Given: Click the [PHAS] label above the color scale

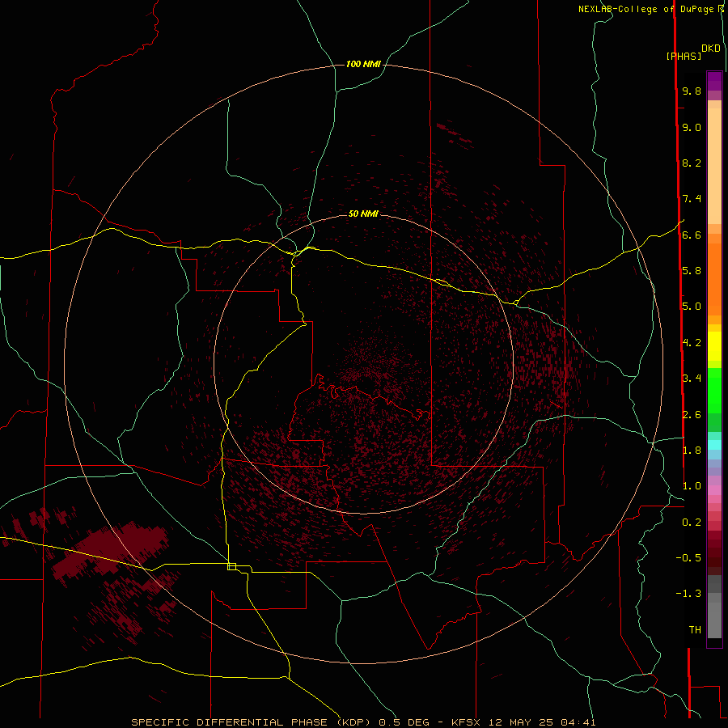Looking at the screenshot, I should [x=684, y=56].
